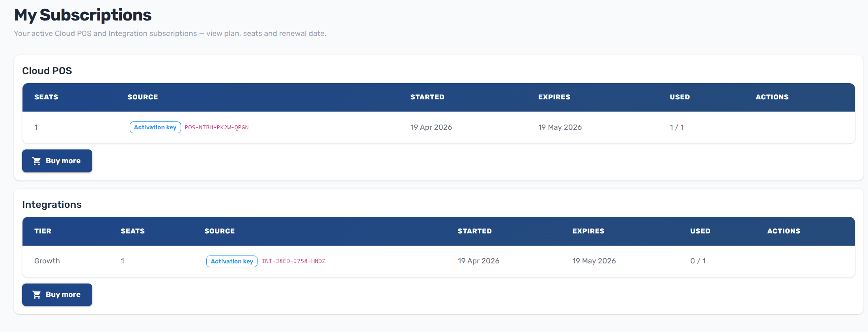Click Integrations expiry date 19 May 2026
This screenshot has width=868, height=332.
[x=594, y=261]
